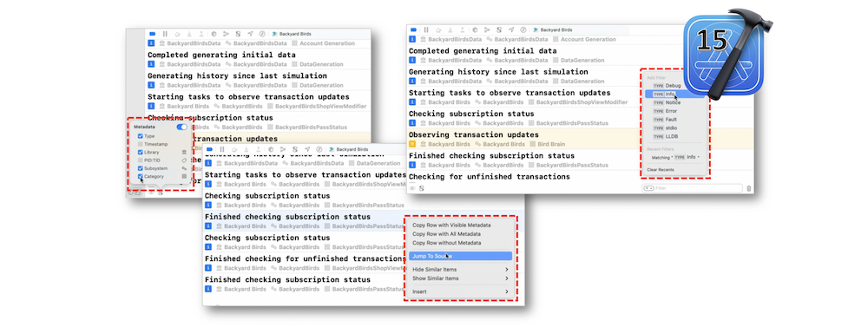The height and width of the screenshot is (327, 868).
Task: Uncheck the Library checkbox
Action: point(141,152)
